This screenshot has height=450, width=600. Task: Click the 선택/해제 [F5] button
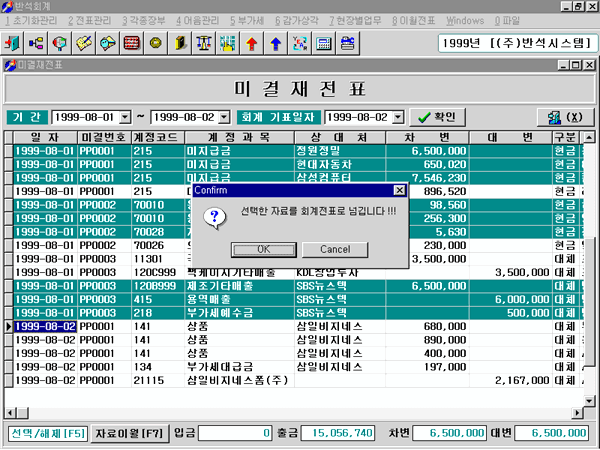(x=48, y=434)
